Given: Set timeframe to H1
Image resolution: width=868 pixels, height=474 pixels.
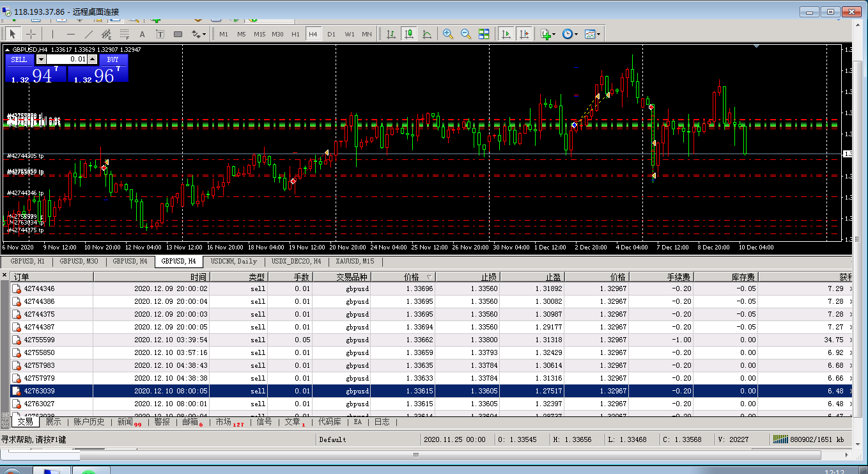Looking at the screenshot, I should click(295, 34).
